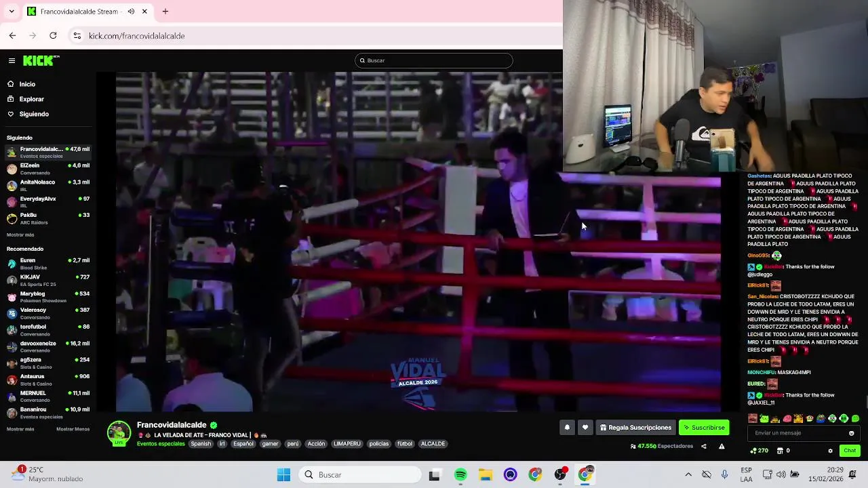Open the Kick hamburger menu
This screenshot has width=868, height=488.
[x=12, y=60]
